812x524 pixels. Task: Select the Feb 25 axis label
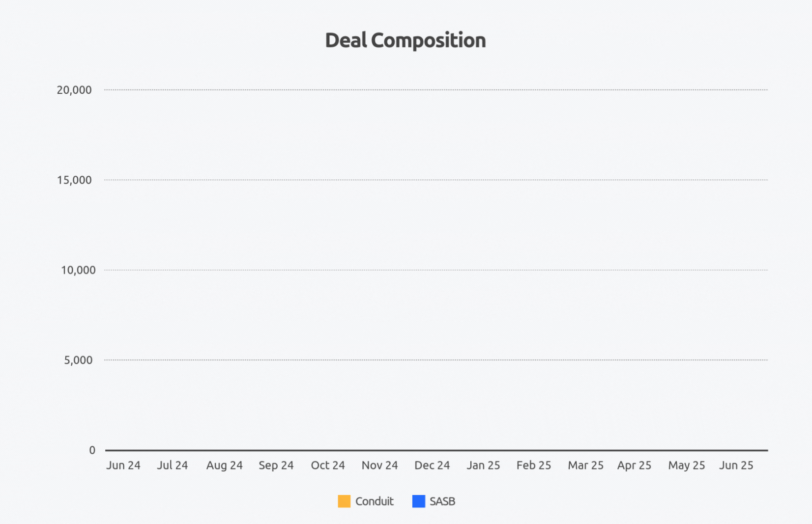click(x=533, y=465)
